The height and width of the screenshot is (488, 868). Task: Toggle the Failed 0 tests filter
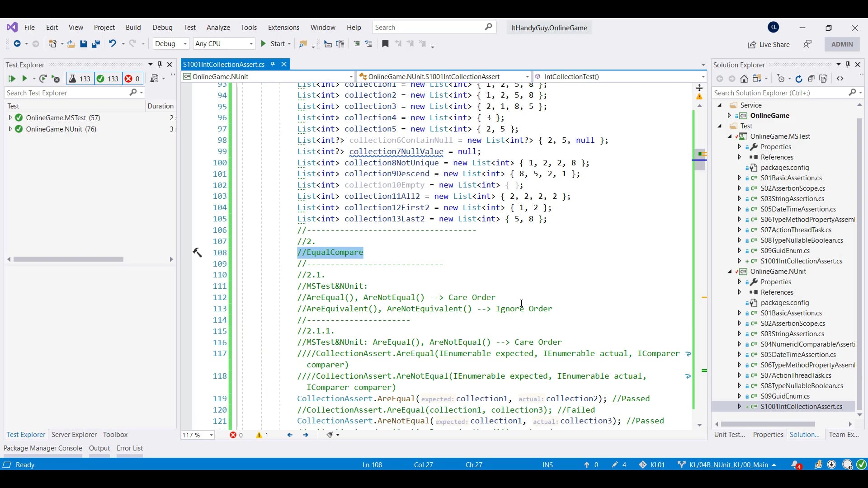(132, 79)
